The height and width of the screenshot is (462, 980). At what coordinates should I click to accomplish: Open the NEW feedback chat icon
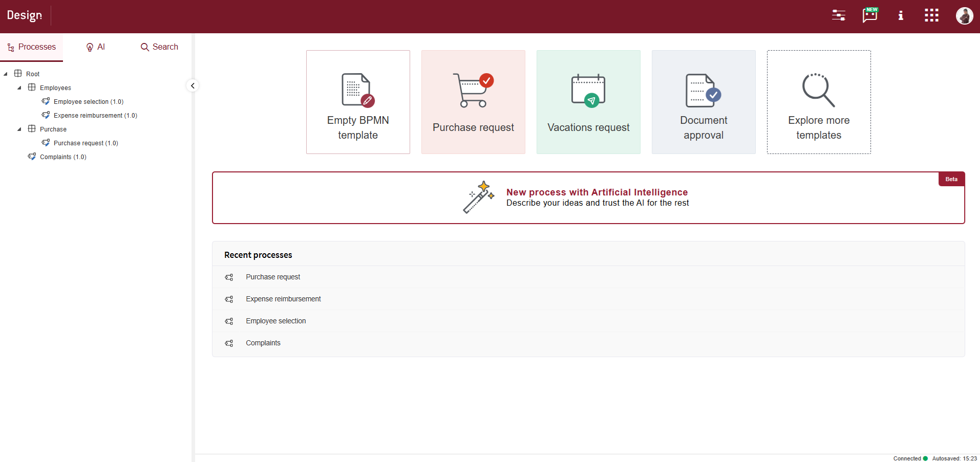(x=870, y=15)
